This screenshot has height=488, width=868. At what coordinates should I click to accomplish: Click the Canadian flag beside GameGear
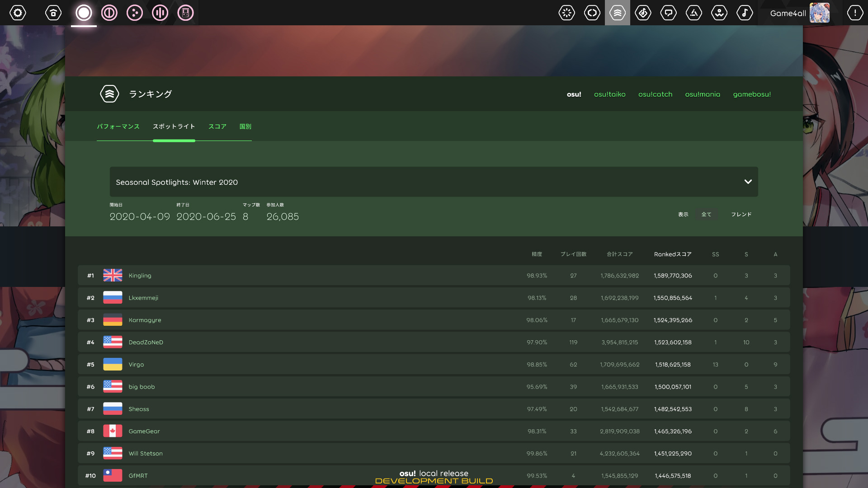[113, 431]
